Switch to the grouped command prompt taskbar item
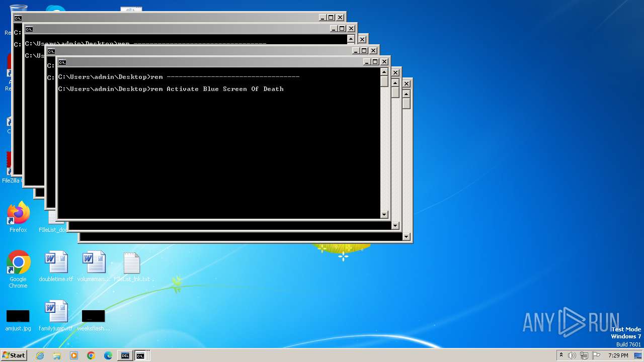Screen dimensions: 644x362 coord(142,355)
